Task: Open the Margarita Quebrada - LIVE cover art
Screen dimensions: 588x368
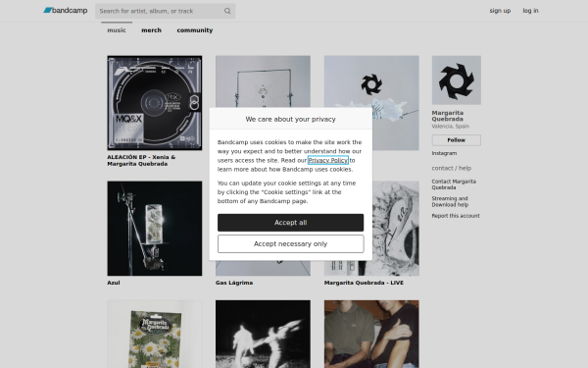Action: [x=396, y=229]
